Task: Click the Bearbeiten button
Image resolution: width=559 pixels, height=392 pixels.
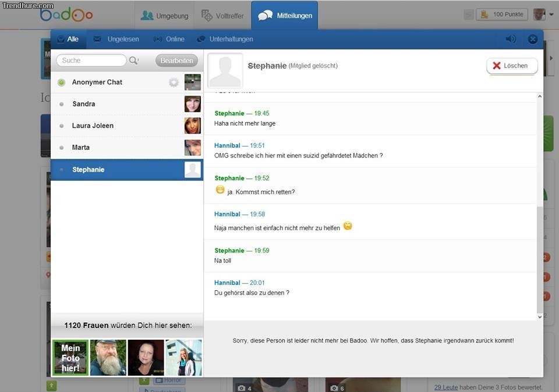Action: click(x=176, y=60)
